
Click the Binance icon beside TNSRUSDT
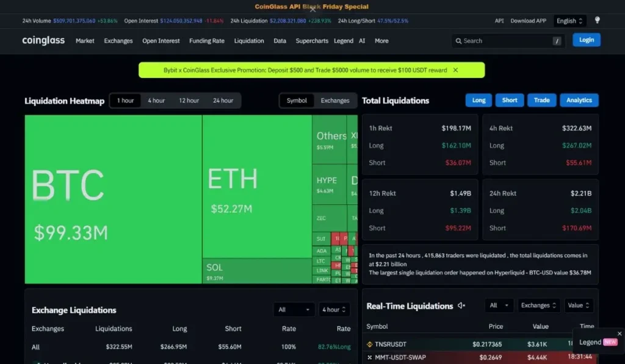click(369, 344)
